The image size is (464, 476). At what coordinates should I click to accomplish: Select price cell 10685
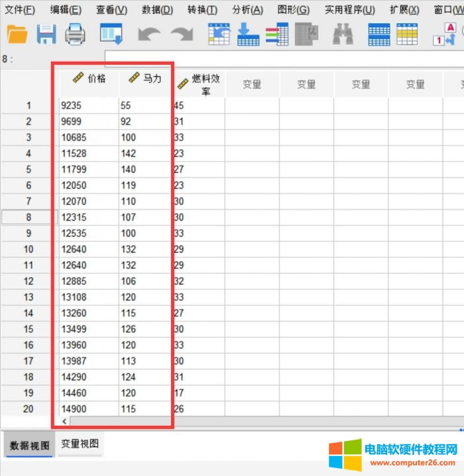(x=89, y=137)
